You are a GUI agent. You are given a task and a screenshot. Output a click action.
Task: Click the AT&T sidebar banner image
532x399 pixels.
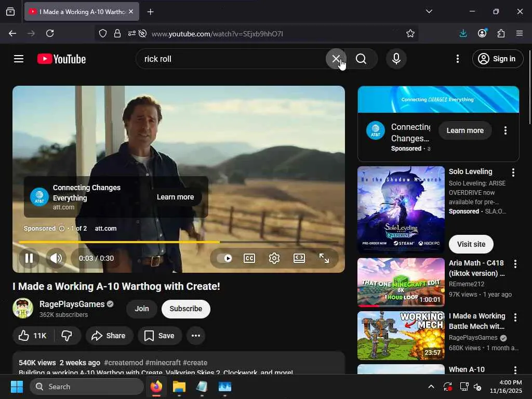click(438, 99)
